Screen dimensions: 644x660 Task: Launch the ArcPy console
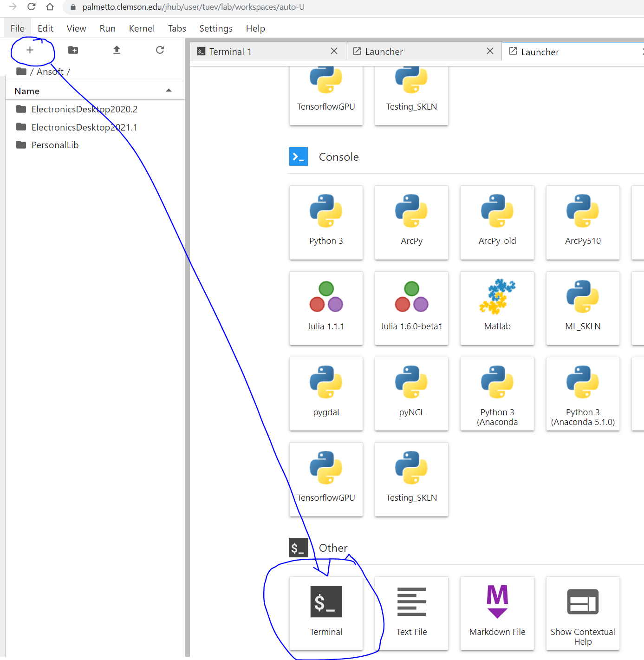point(411,222)
